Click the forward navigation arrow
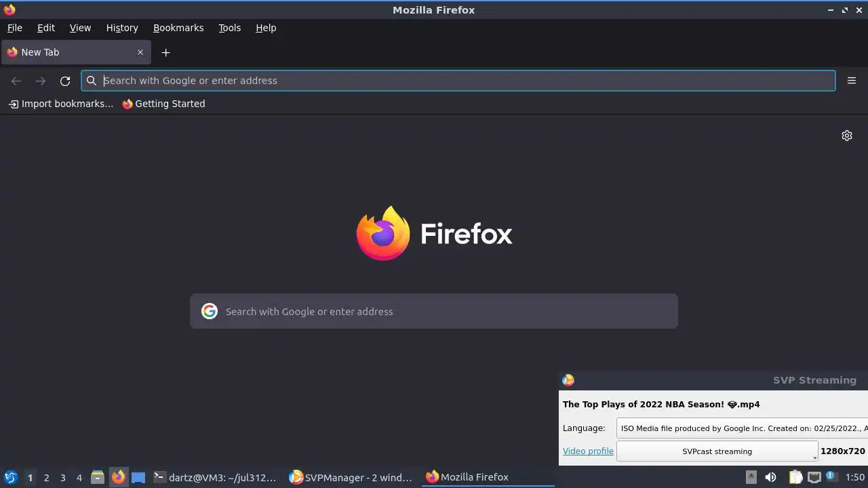This screenshot has width=868, height=488. coord(41,81)
